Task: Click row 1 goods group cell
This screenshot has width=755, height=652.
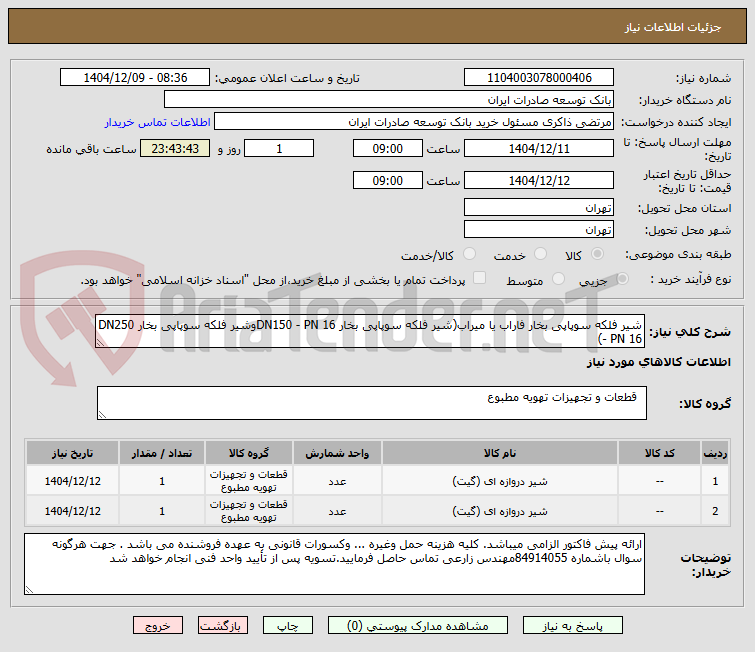Action: [x=248, y=481]
